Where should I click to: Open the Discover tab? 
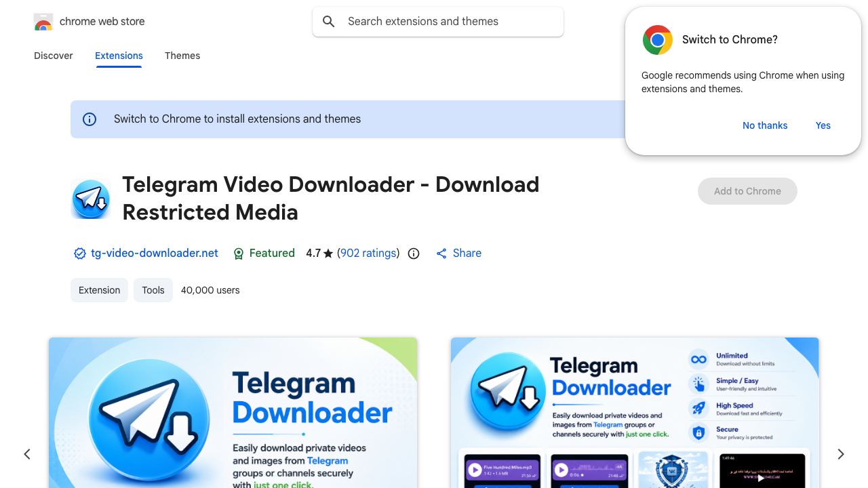pos(54,56)
